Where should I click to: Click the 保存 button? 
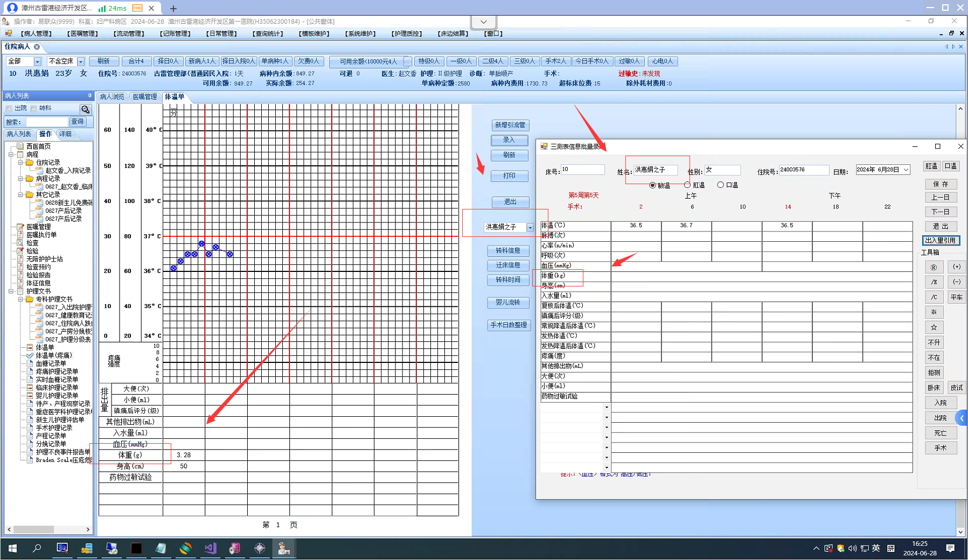(x=941, y=184)
